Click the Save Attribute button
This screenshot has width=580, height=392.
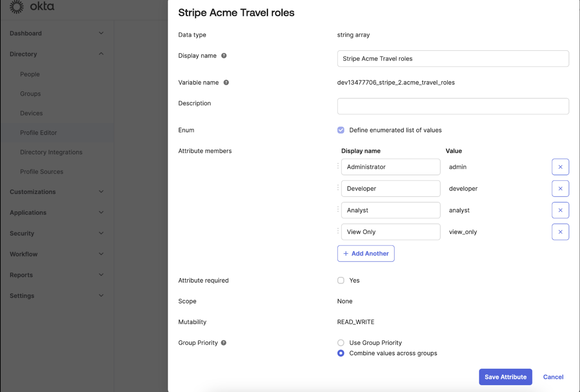click(x=505, y=377)
